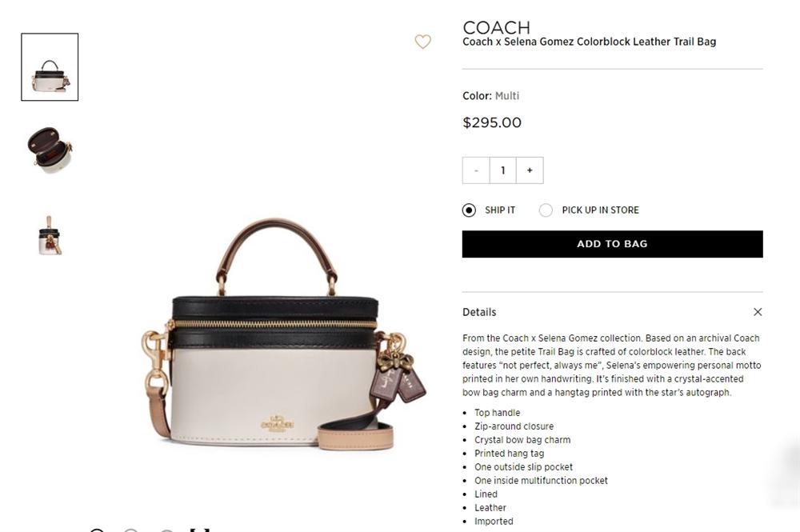
Task: Add the bag to wishlist with heart icon
Action: (422, 42)
